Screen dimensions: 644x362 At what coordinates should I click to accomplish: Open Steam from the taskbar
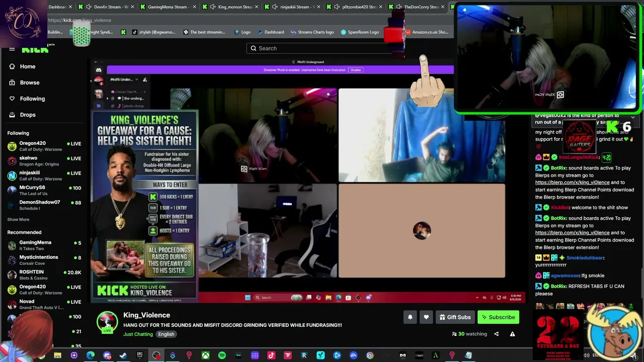click(123, 356)
